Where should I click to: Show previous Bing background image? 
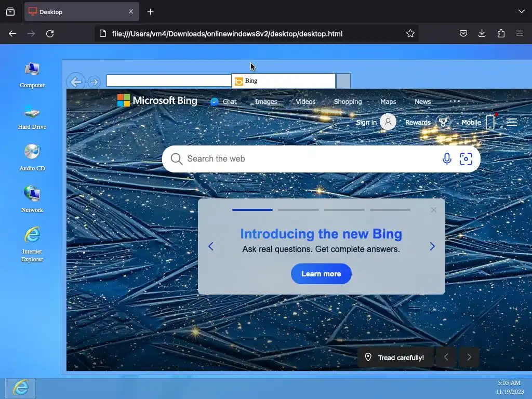(446, 357)
